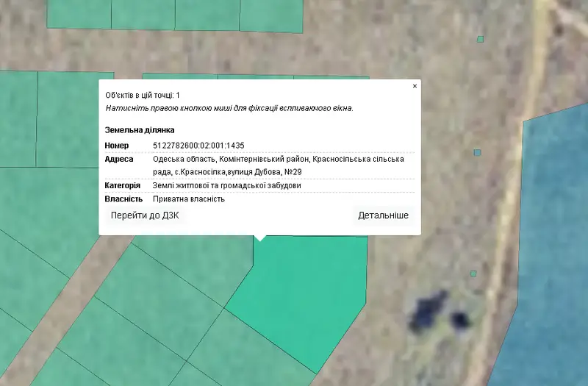Screen dimensions: 588x386
Task: Select the 'Приватна власність' ownership value
Action: click(189, 199)
